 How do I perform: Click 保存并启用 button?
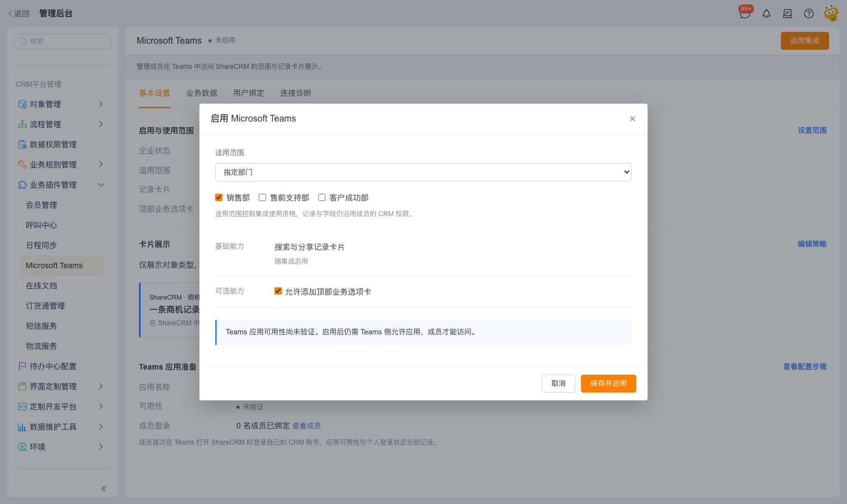(608, 384)
